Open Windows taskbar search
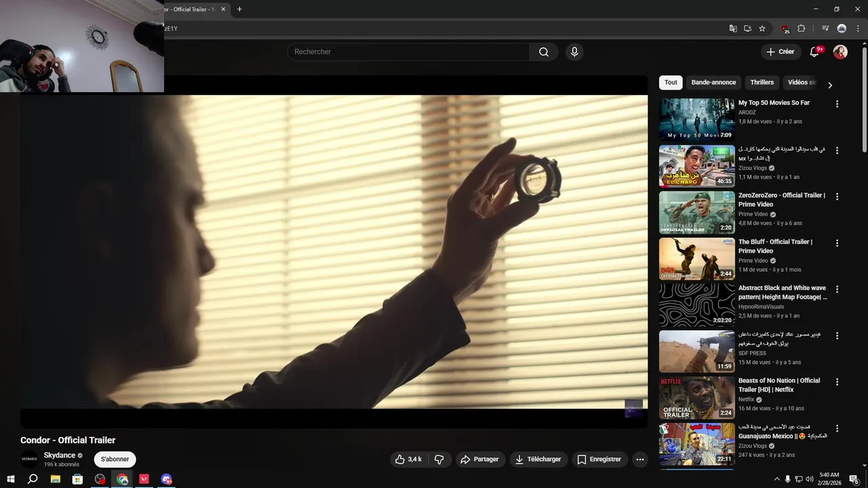 point(33,479)
